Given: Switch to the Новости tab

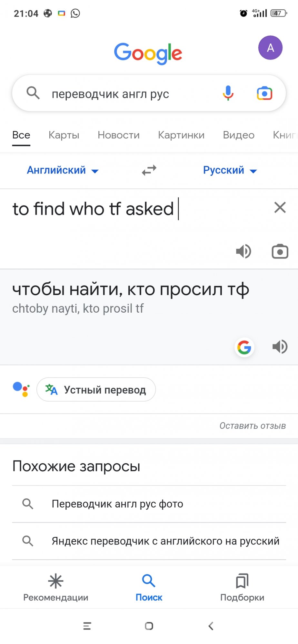Looking at the screenshot, I should [119, 135].
